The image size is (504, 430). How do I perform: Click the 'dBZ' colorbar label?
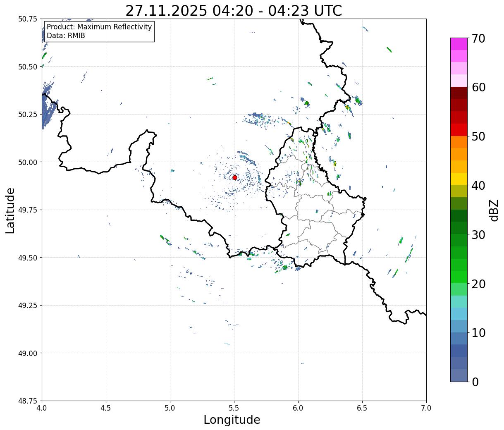[x=494, y=210]
